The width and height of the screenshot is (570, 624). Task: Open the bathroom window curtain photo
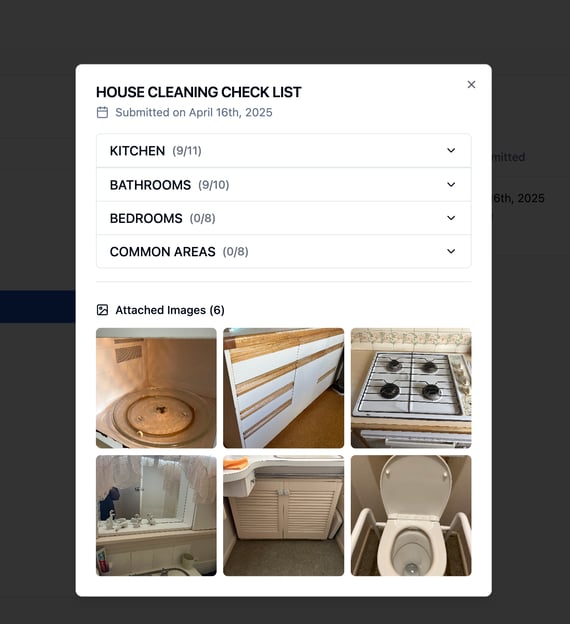pos(156,515)
